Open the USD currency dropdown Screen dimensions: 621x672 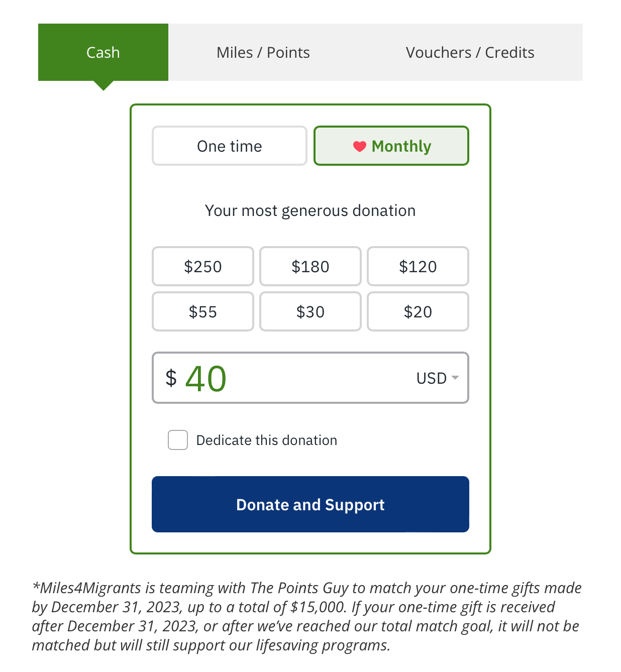(437, 378)
